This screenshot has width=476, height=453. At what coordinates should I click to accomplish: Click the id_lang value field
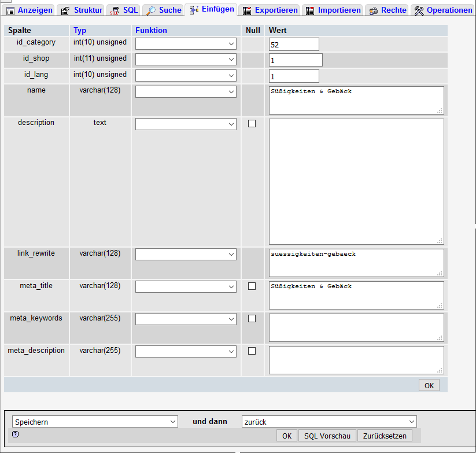tap(294, 76)
